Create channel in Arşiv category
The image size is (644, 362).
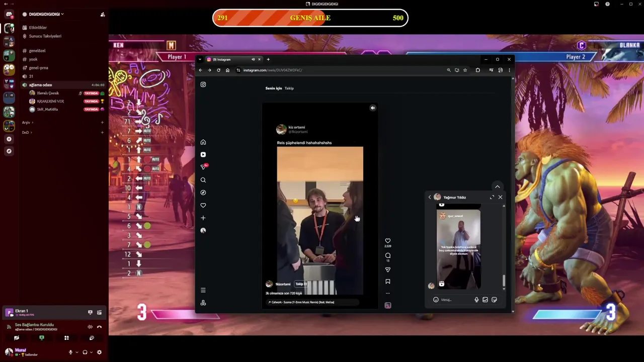pos(102,123)
